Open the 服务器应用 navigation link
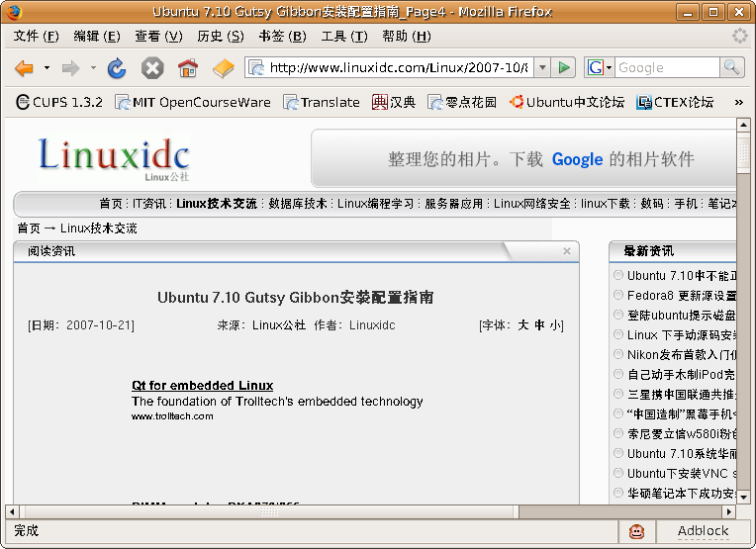The image size is (756, 549). tap(453, 204)
